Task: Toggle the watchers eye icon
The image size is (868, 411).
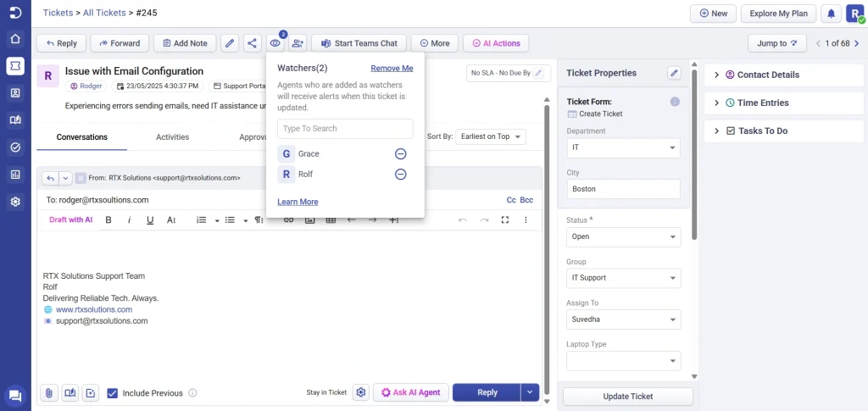Action: click(x=275, y=43)
